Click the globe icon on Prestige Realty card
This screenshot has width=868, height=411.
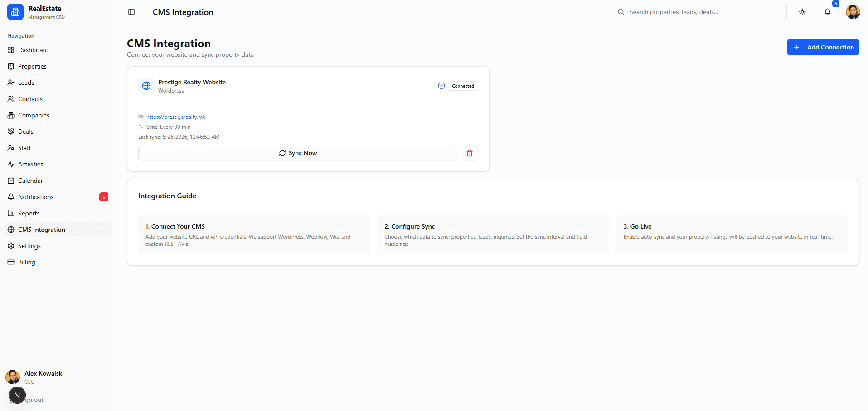[146, 86]
